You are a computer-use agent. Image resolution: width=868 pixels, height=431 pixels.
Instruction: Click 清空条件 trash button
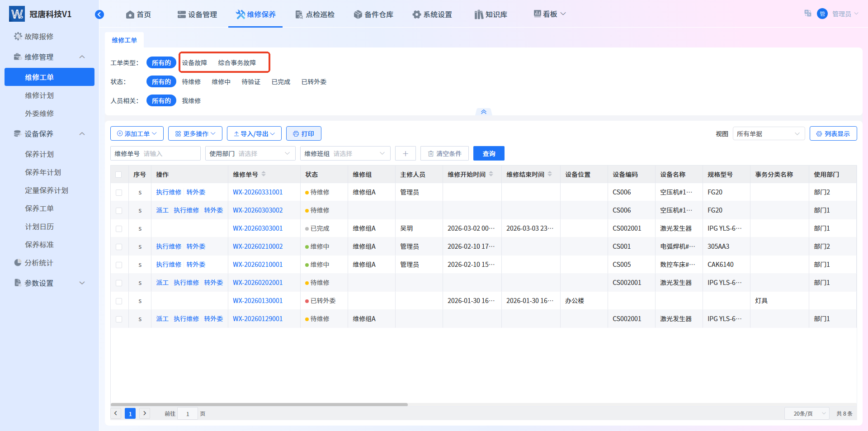(445, 154)
